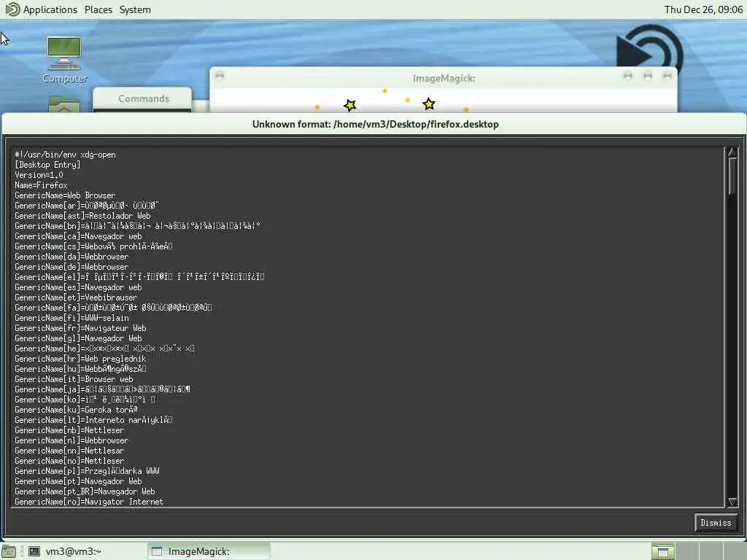Minimize the ImageMagick window behind the dialog
This screenshot has height=560, width=747.
point(628,76)
